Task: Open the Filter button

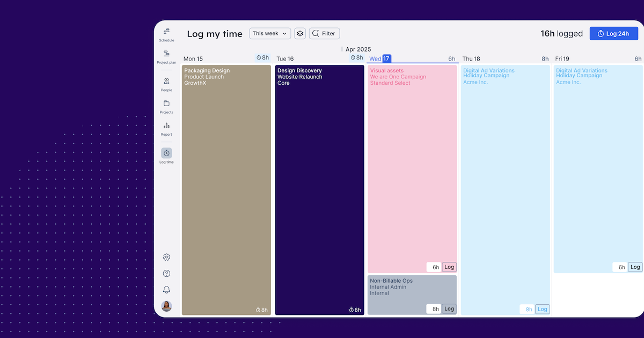Action: [324, 33]
